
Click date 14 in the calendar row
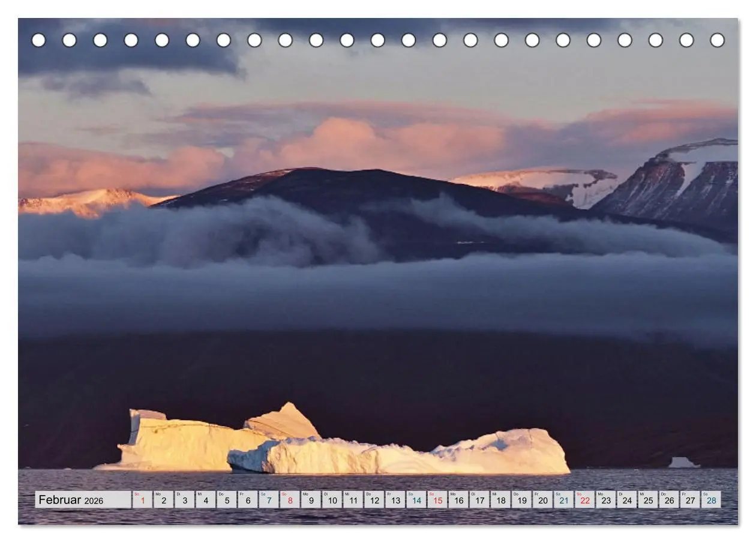tap(416, 500)
